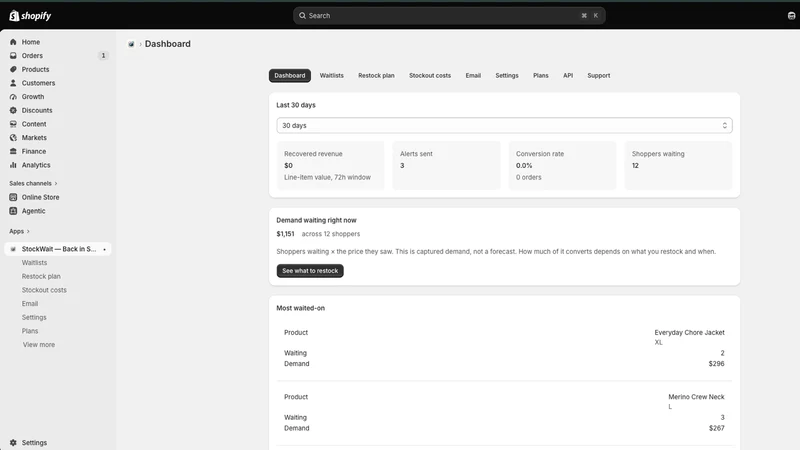Click the Demand waiting right now heading
Screen dimensions: 800x450
point(316,220)
